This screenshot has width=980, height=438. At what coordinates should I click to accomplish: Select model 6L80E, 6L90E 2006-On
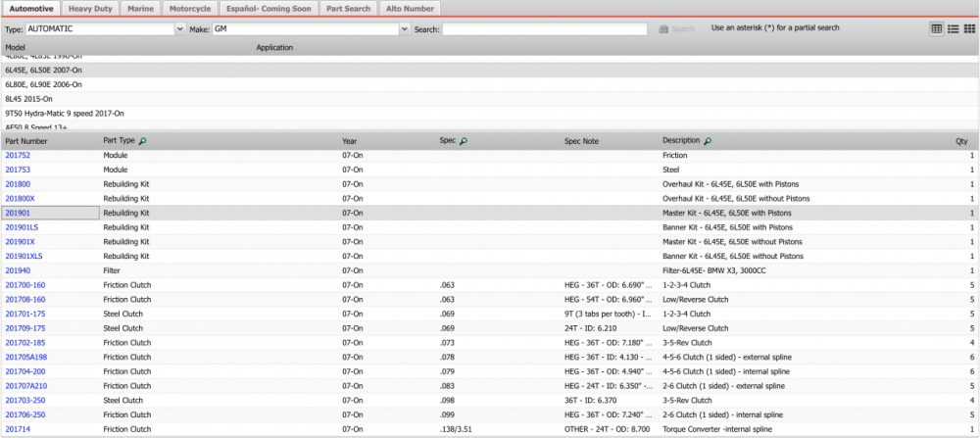[43, 84]
